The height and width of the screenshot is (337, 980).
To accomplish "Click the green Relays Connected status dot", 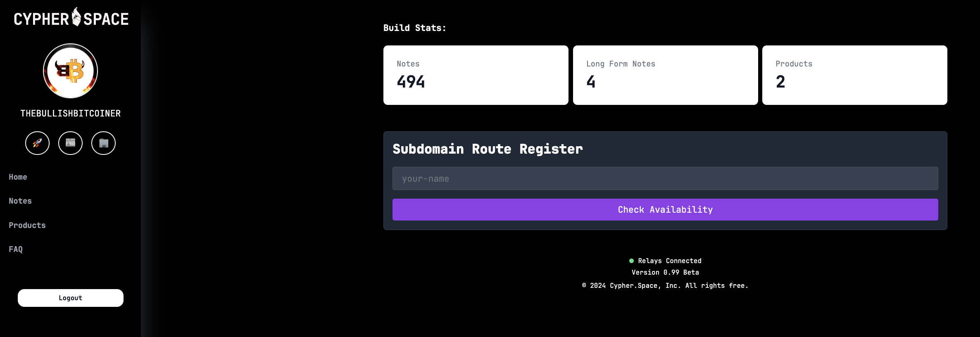I will [x=631, y=261].
